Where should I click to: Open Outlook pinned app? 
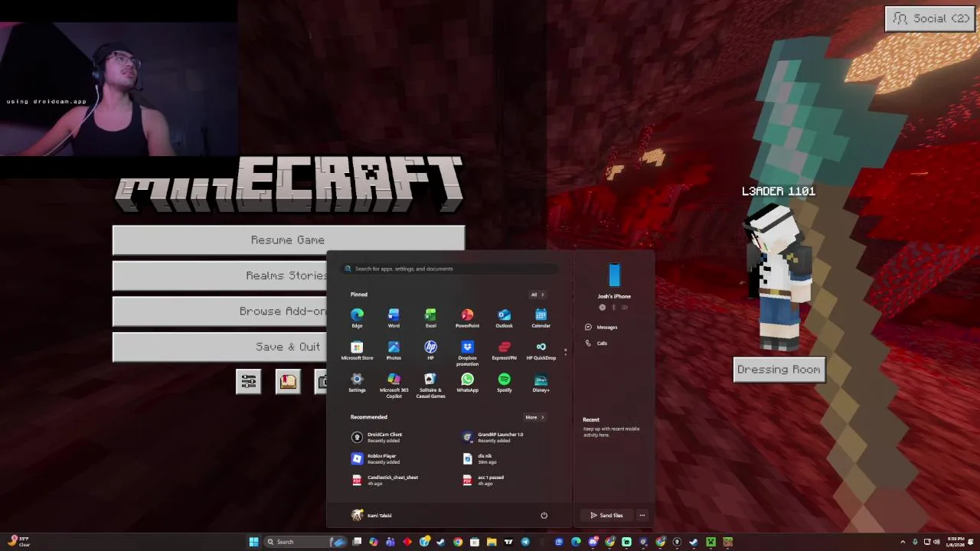pyautogui.click(x=504, y=318)
